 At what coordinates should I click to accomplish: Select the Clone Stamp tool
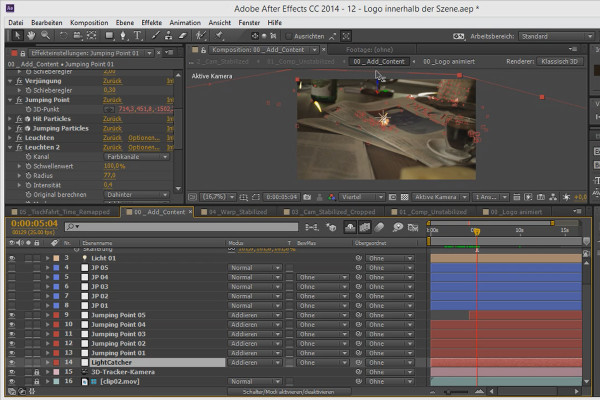(x=168, y=36)
